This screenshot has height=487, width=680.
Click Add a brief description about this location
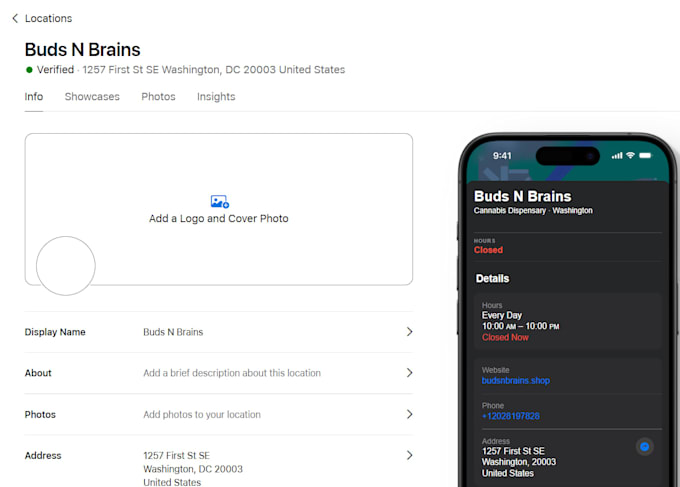coord(232,373)
